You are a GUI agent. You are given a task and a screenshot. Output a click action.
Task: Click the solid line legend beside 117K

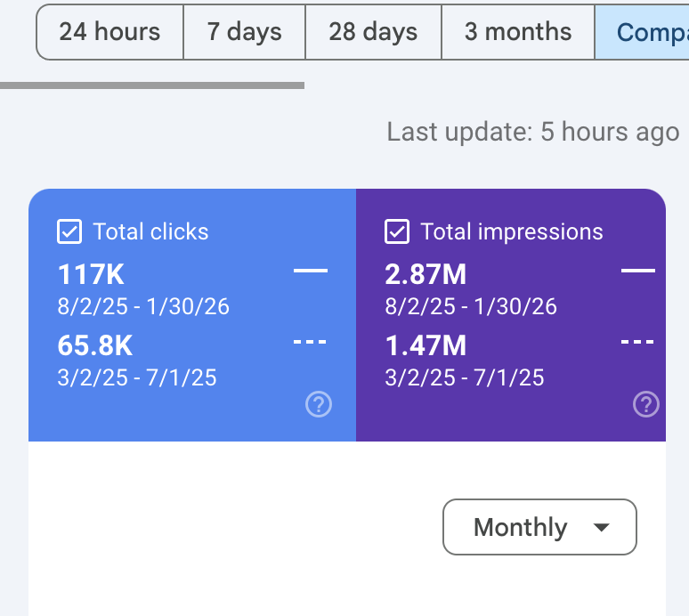[311, 270]
